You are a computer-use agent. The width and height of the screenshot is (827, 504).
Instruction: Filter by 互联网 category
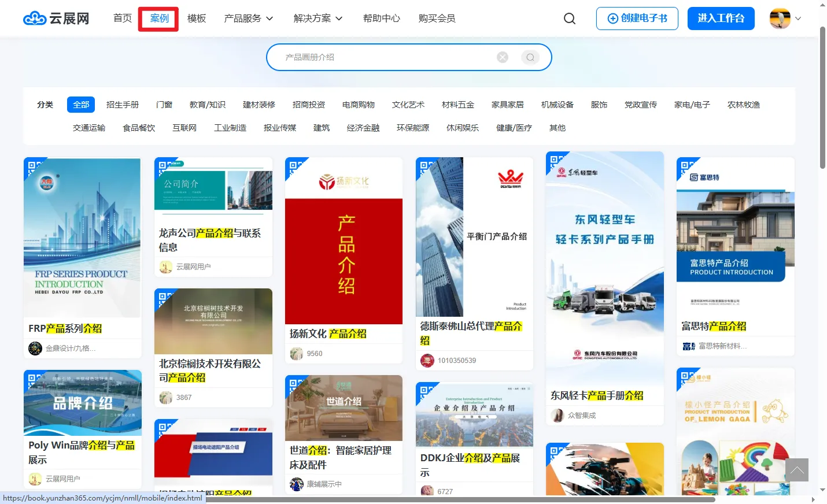point(184,128)
